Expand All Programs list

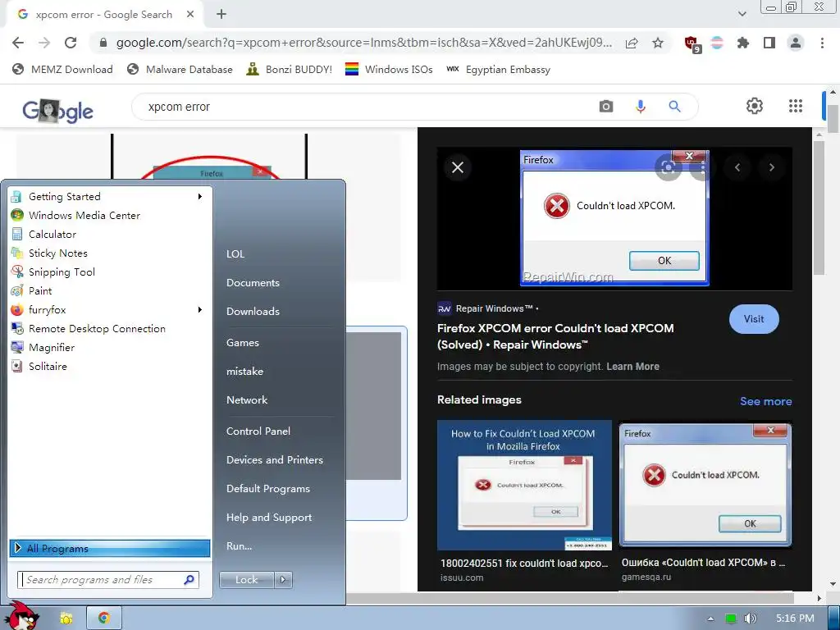pos(110,548)
